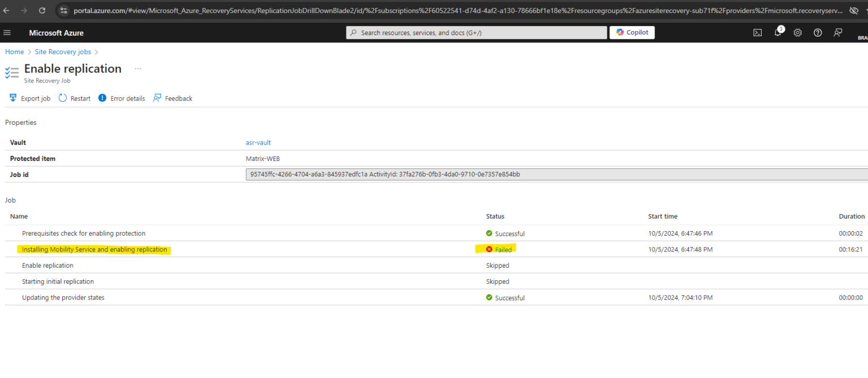Click Home in the breadcrumb trail
The width and height of the screenshot is (868, 378).
14,51
